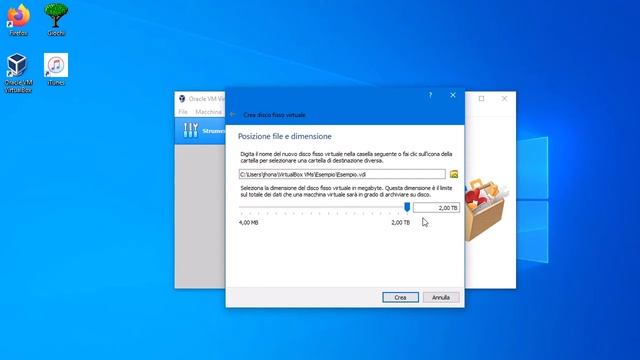Close the VirtualBox Manager window
The image size is (640, 360).
(504, 98)
